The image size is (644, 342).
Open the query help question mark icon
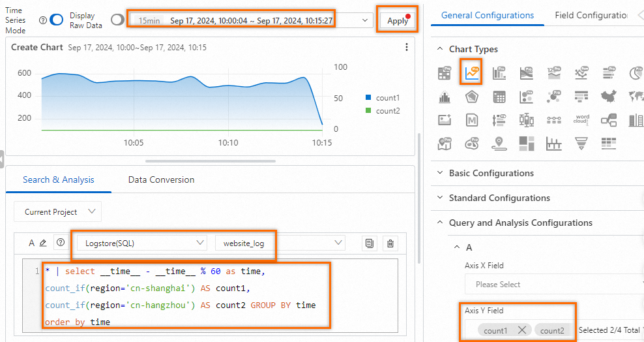click(x=61, y=243)
